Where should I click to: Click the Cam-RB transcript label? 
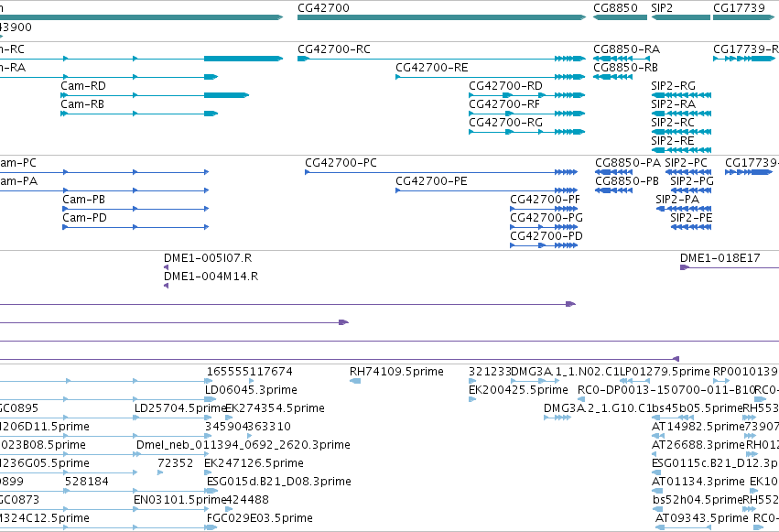point(82,104)
